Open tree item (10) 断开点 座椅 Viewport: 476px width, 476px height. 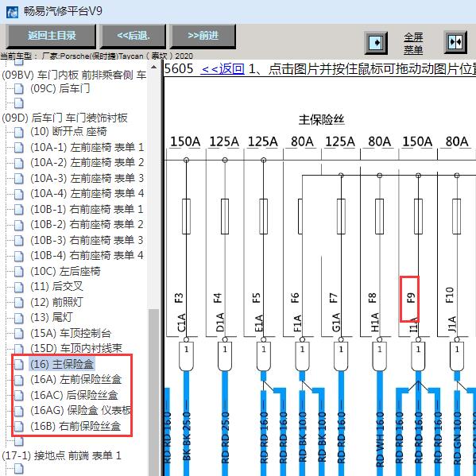[x=68, y=131]
